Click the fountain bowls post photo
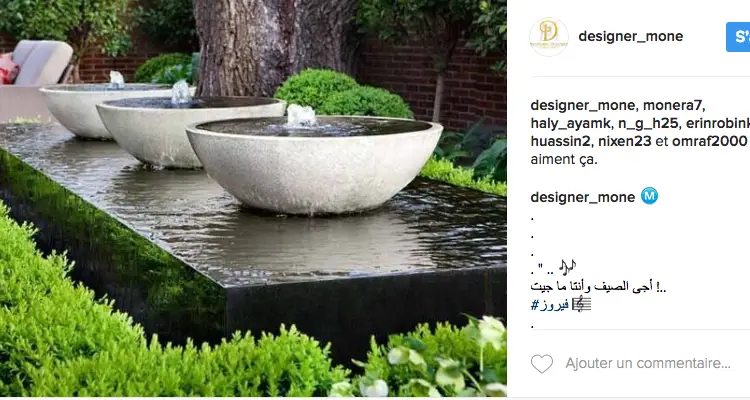The image size is (750, 400). [x=253, y=198]
